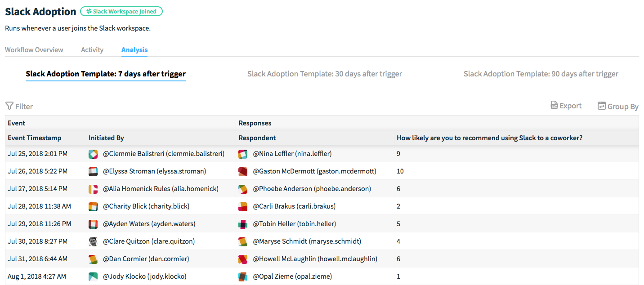Open the @Clare Quitzon user link
This screenshot has height=285, width=644.
pyautogui.click(x=149, y=241)
